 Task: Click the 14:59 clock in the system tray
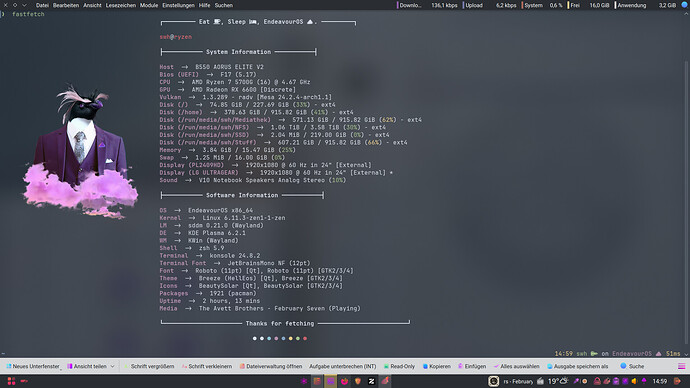[x=659, y=381]
